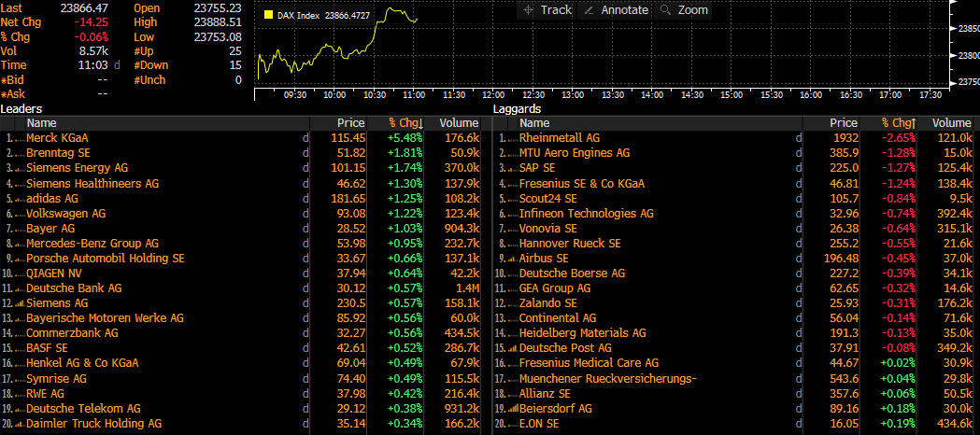This screenshot has width=980, height=435.
Task: Select Deutsche Telekom AG row
Action: tap(83, 408)
